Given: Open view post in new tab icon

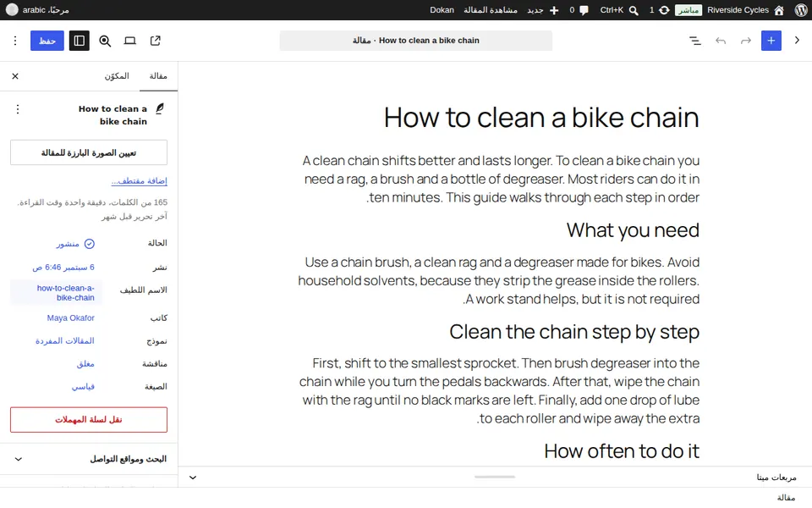Looking at the screenshot, I should [x=156, y=41].
